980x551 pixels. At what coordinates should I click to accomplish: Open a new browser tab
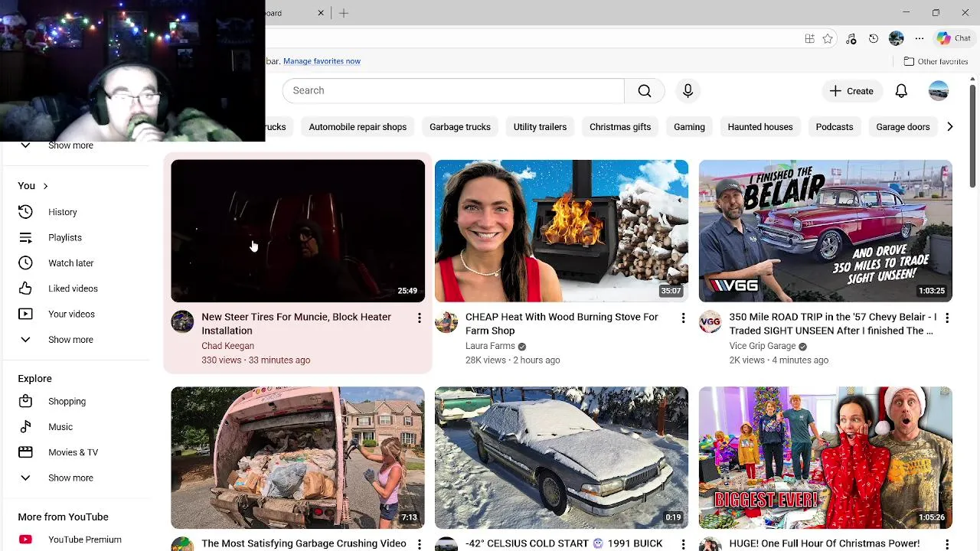[344, 13]
